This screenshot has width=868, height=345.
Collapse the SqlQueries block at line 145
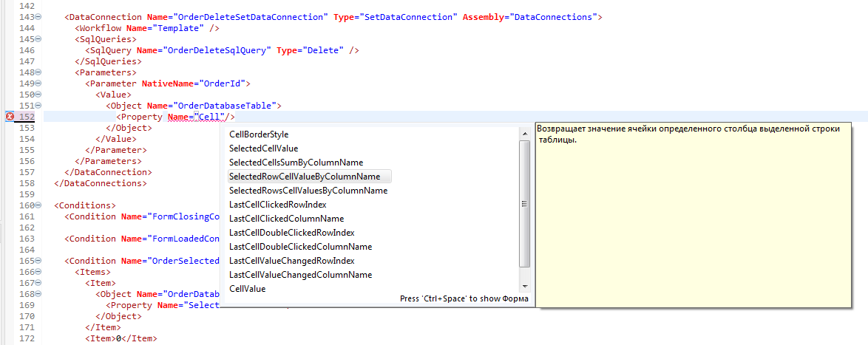tap(38, 39)
